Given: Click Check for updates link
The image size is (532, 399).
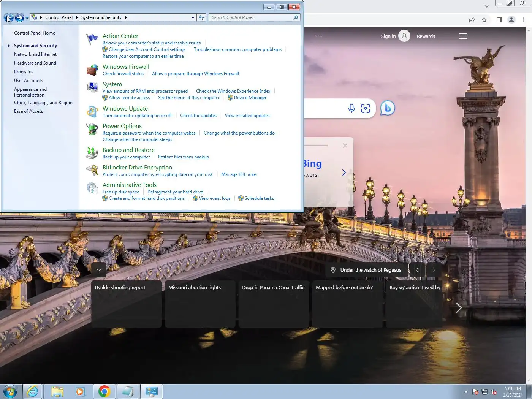Looking at the screenshot, I should [198, 116].
